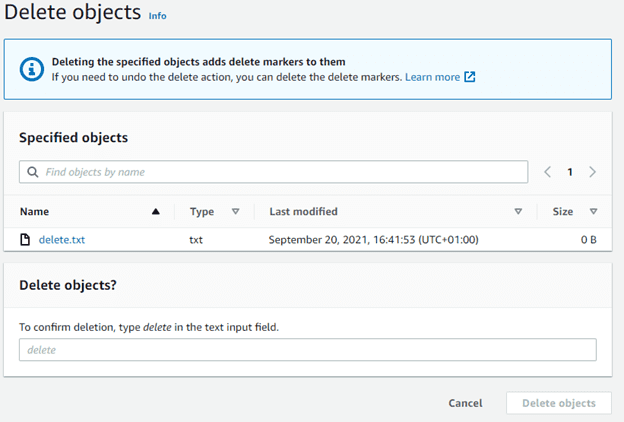Sort by Type using its arrow
624x422 pixels.
(x=236, y=212)
